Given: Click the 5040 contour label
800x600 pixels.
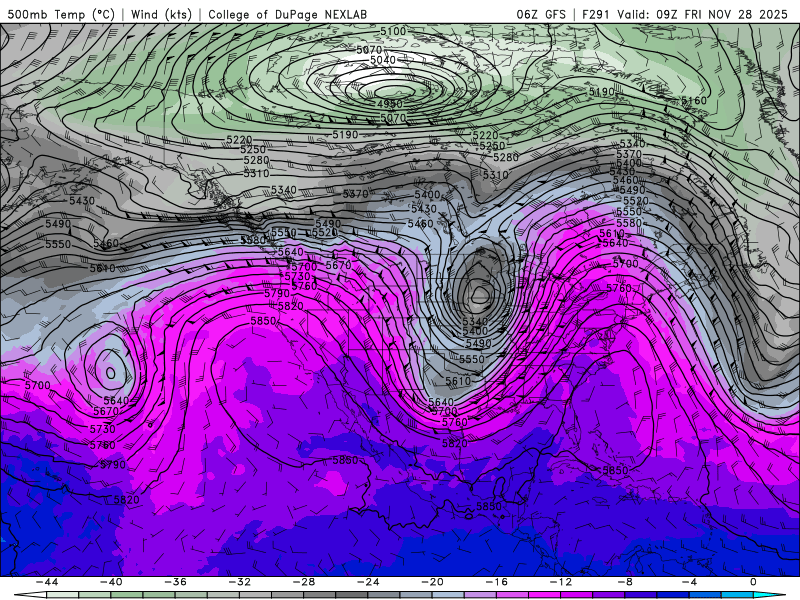Looking at the screenshot, I should tap(383, 60).
